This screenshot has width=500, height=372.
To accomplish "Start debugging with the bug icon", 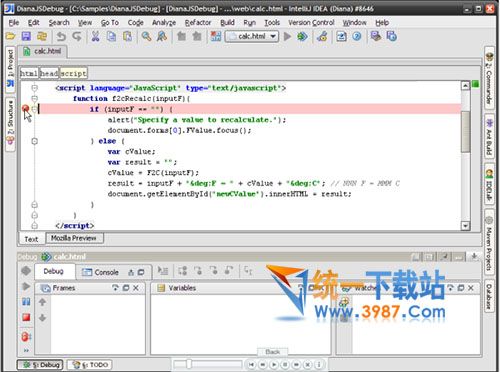I will [302, 36].
